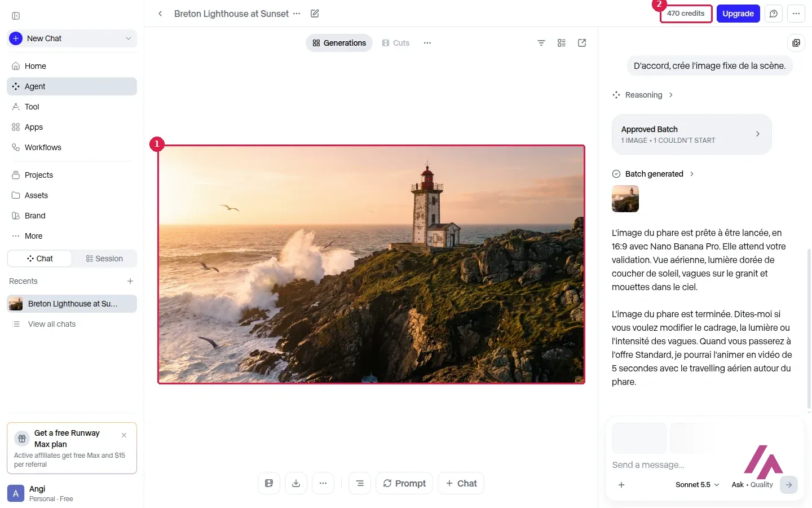Screen dimensions: 812x508
Task: Open the options ellipsis beside the chat title
Action: coord(297,14)
